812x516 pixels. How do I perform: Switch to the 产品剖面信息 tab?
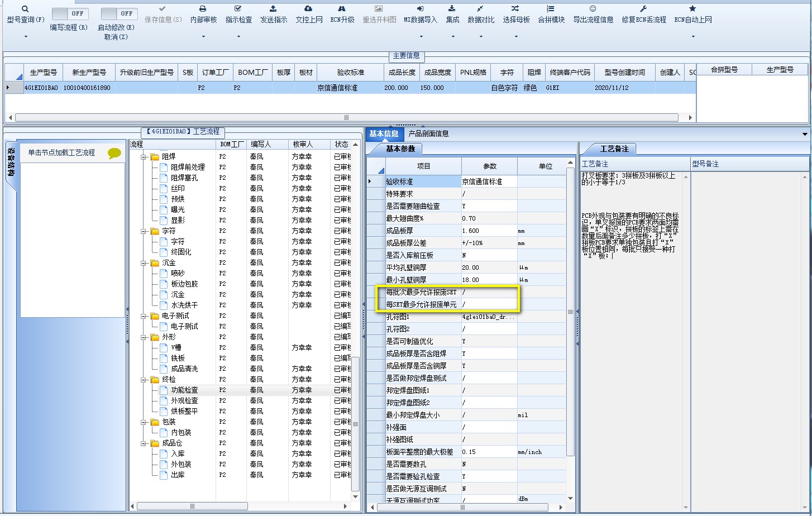[x=428, y=134]
